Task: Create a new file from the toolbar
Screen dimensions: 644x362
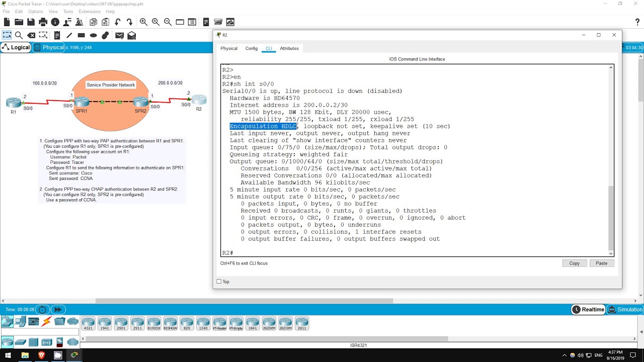Action: coord(7,22)
